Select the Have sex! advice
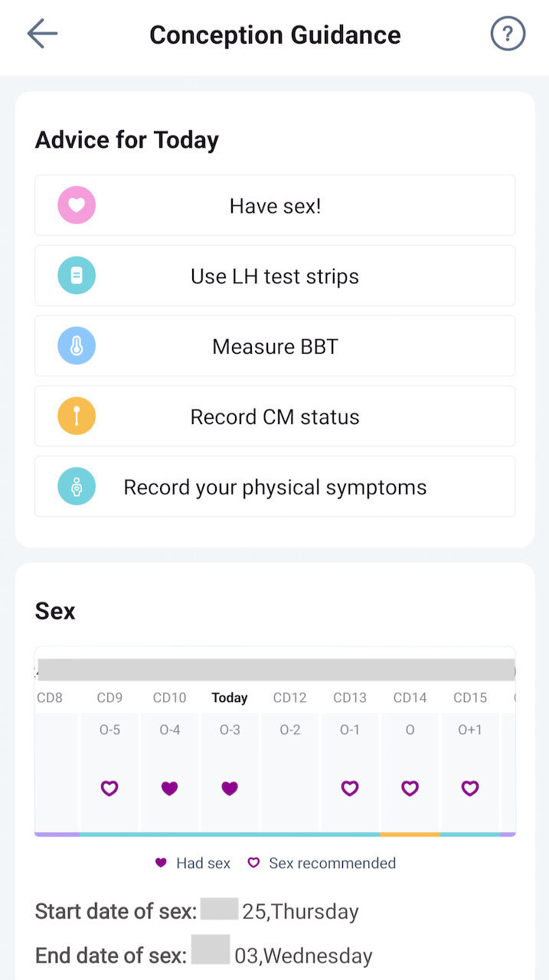549x980 pixels. pyautogui.click(x=276, y=205)
